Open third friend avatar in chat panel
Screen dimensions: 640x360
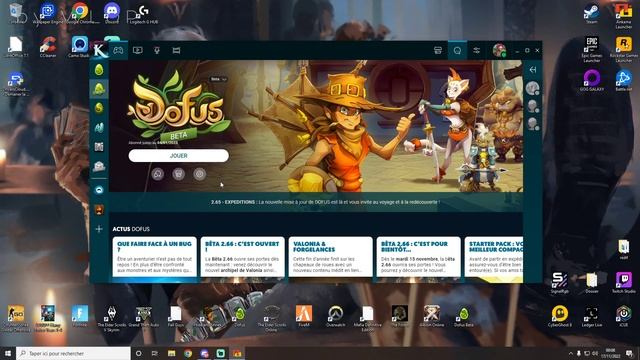tap(533, 123)
